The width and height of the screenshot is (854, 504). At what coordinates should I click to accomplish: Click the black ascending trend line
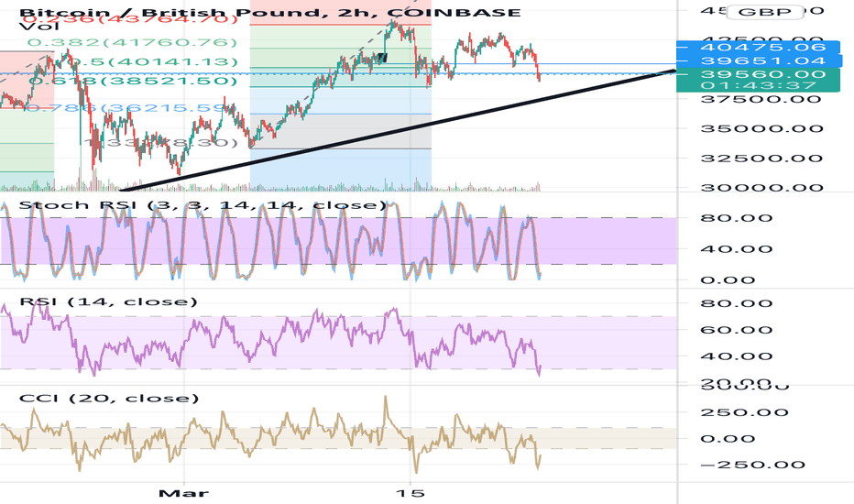(398, 130)
